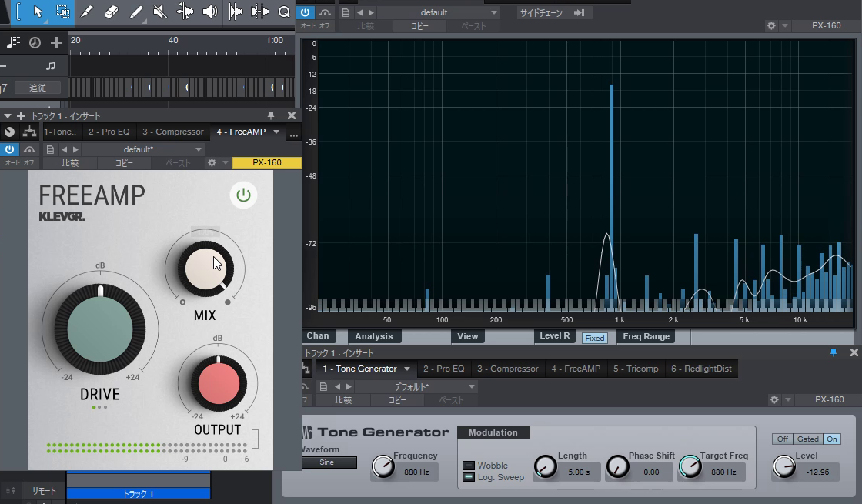Viewport: 862px width, 504px height.
Task: Select the Mute tool icon
Action: click(x=160, y=12)
